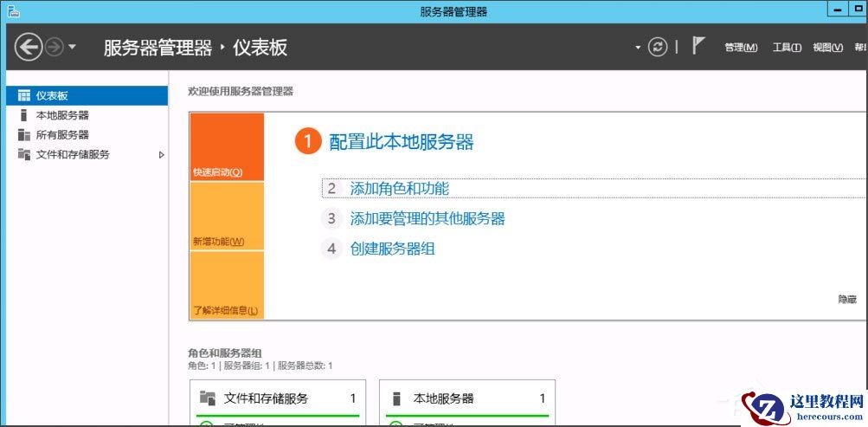Click the Server Manager title bar icon
Image resolution: width=868 pixels, height=427 pixels.
(x=14, y=11)
